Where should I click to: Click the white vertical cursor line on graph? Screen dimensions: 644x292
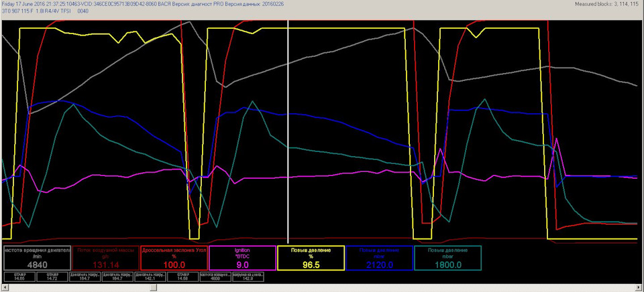[x=288, y=134]
